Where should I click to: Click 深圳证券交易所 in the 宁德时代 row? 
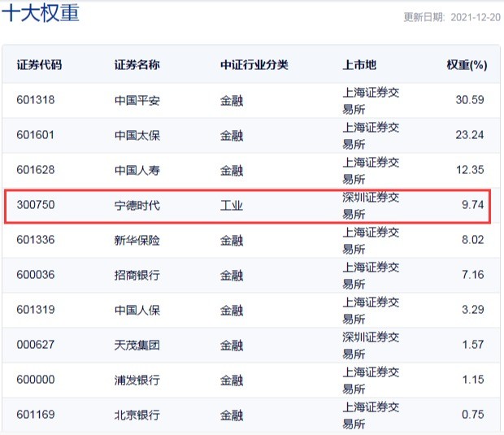[x=371, y=206]
